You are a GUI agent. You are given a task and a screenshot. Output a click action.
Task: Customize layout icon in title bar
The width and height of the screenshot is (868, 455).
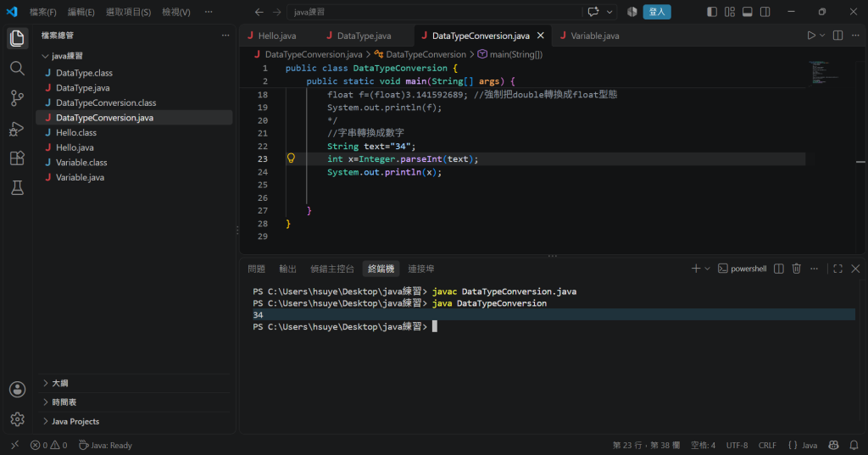(x=730, y=12)
